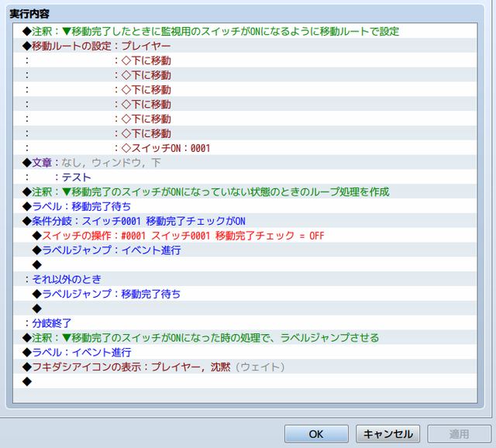Select the 注釈 row about ループ処理を作成
496x448 pixels.
click(245, 191)
